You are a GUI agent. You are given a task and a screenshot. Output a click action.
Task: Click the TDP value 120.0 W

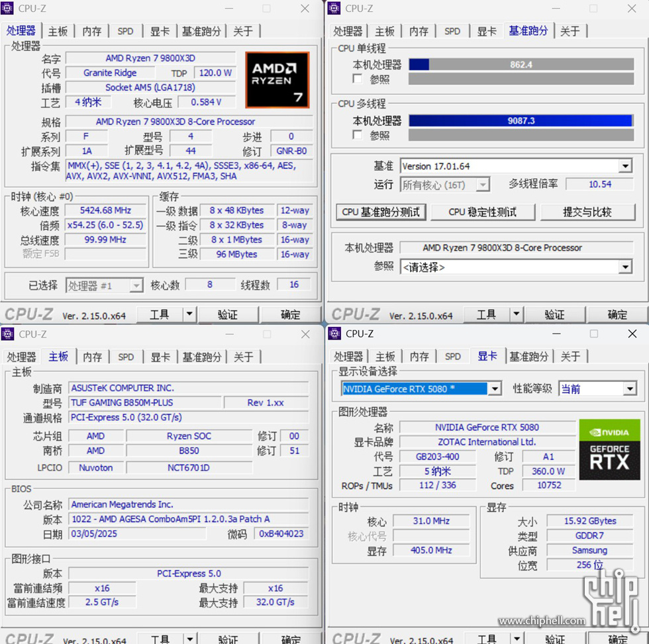click(215, 73)
